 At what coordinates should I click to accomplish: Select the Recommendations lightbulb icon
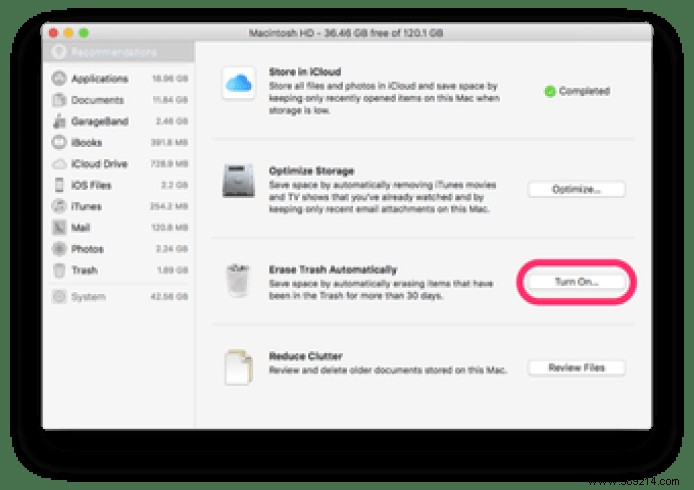click(x=58, y=52)
